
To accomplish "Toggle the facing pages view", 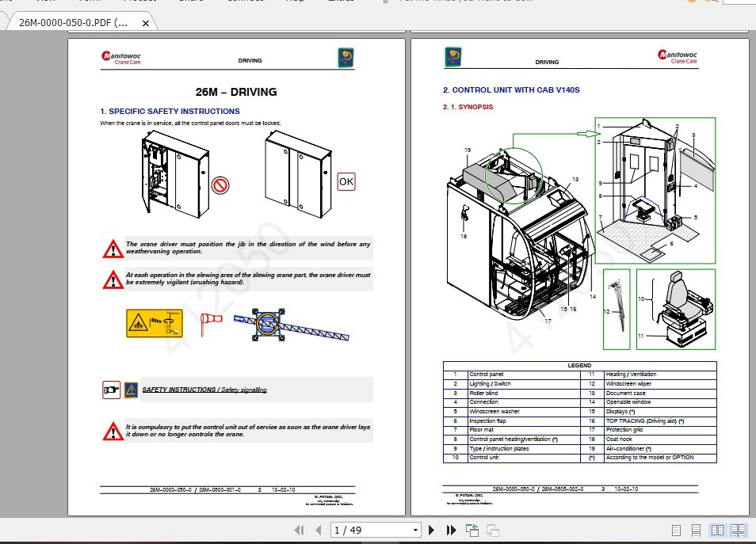I will click(719, 529).
